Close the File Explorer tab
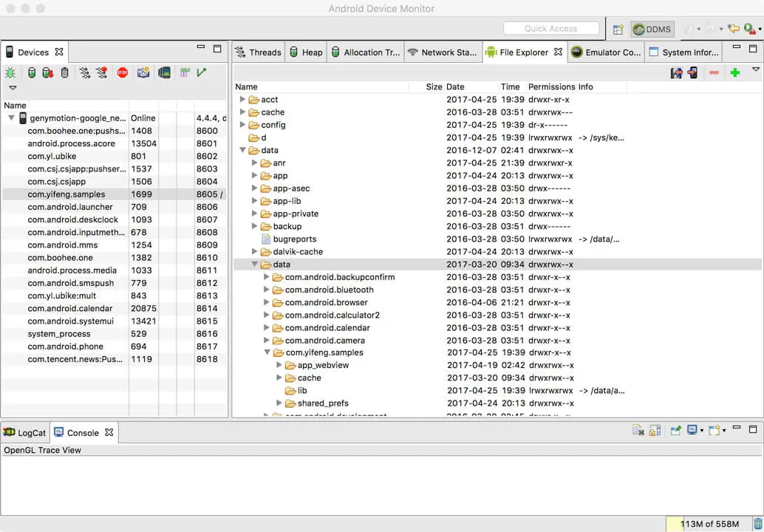Screen dimensions: 764x532 [559, 52]
